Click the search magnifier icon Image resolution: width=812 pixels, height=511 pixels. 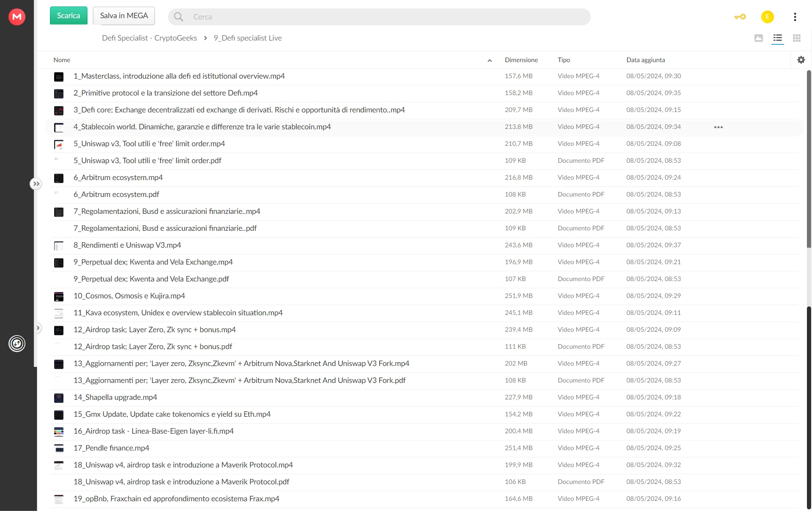pos(178,17)
